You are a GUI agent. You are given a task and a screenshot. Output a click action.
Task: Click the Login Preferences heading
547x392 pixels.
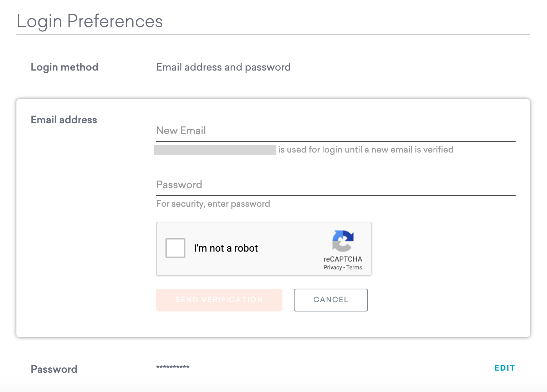click(x=89, y=21)
